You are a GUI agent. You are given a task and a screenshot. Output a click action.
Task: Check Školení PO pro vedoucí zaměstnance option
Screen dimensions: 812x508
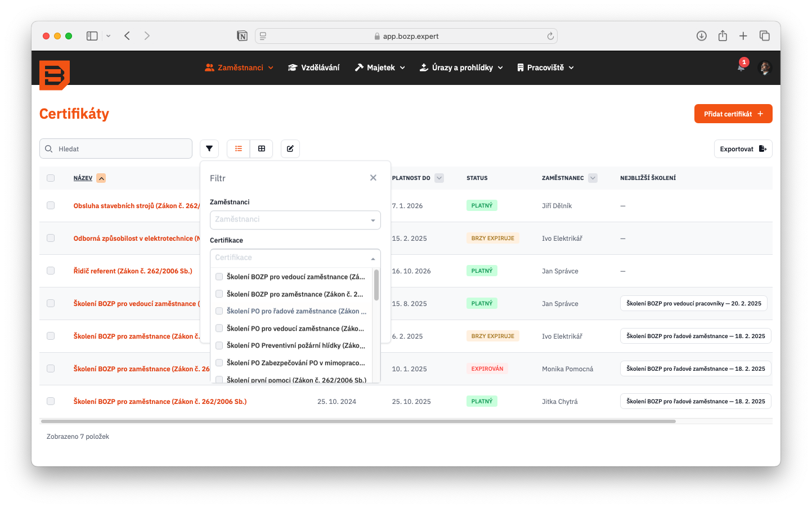[x=219, y=328]
